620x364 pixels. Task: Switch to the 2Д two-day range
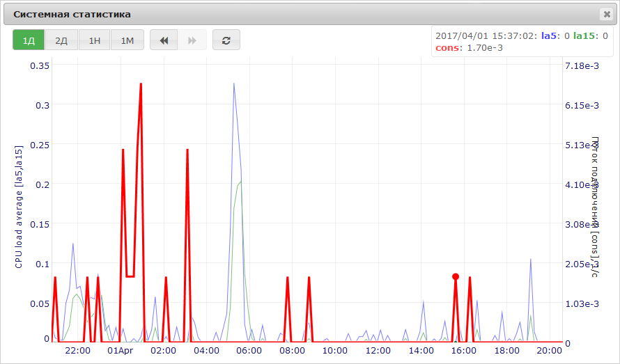(61, 40)
